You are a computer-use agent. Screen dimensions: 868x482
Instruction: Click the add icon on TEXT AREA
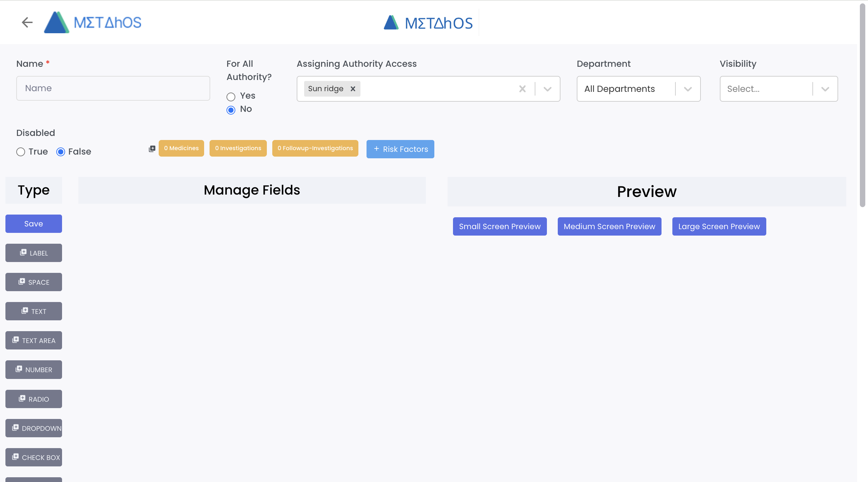tap(16, 340)
